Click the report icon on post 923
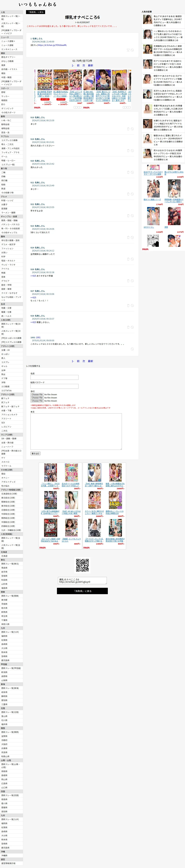Viewport: 185px width, 868px height. click(132, 238)
